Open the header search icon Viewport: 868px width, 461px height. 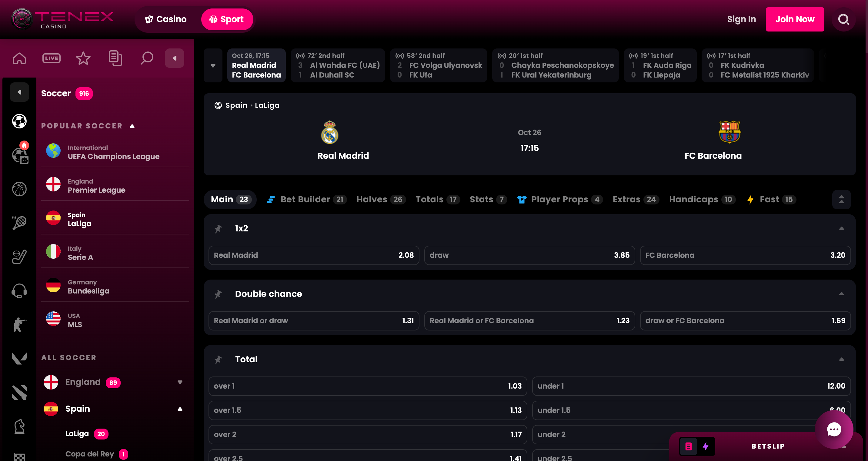[843, 19]
